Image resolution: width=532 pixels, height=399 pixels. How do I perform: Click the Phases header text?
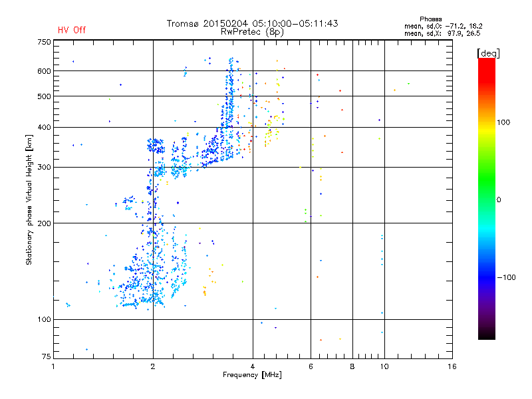pos(430,19)
